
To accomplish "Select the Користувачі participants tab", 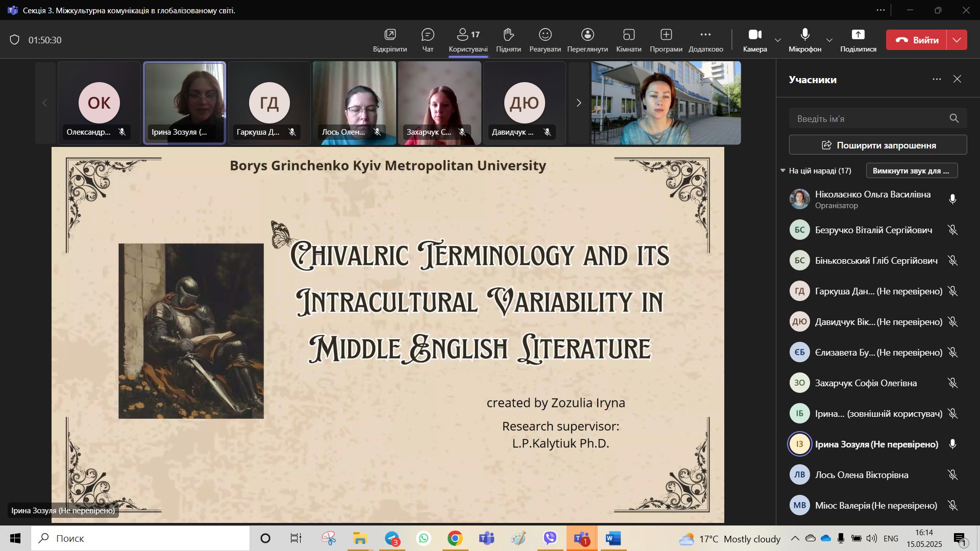I will click(468, 40).
